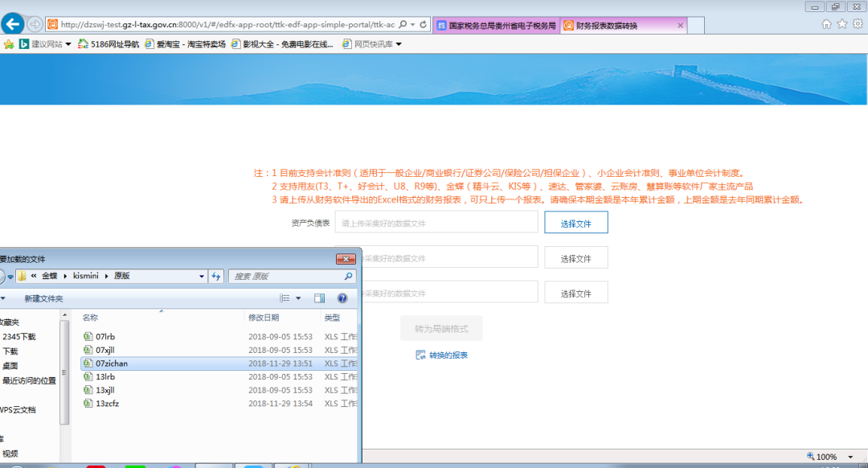Open 最近访问的位置 in the sidebar
868x468 pixels.
pyautogui.click(x=29, y=380)
